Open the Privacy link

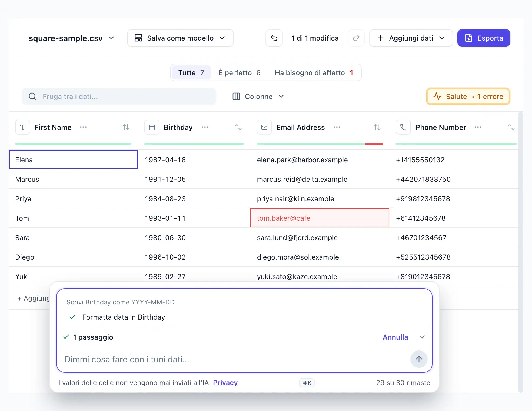coord(225,383)
